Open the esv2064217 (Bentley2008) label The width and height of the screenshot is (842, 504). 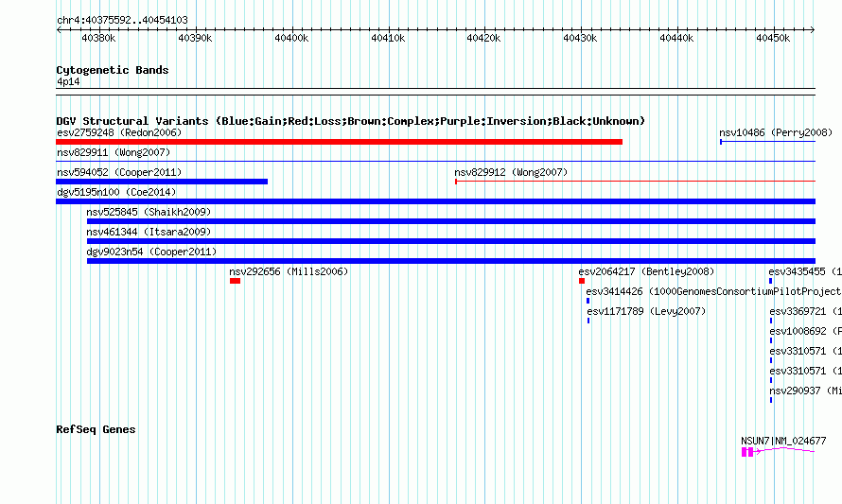tap(646, 271)
